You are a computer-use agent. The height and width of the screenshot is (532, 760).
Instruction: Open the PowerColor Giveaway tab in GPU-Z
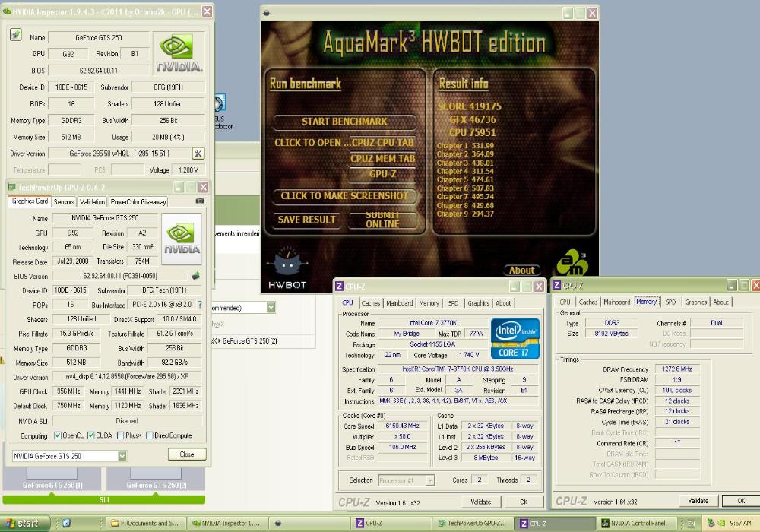pos(138,202)
